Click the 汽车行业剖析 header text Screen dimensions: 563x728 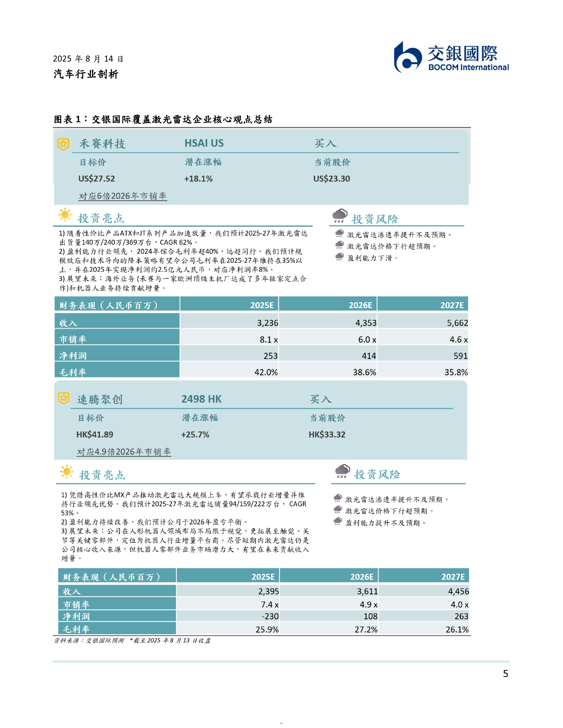(86, 74)
